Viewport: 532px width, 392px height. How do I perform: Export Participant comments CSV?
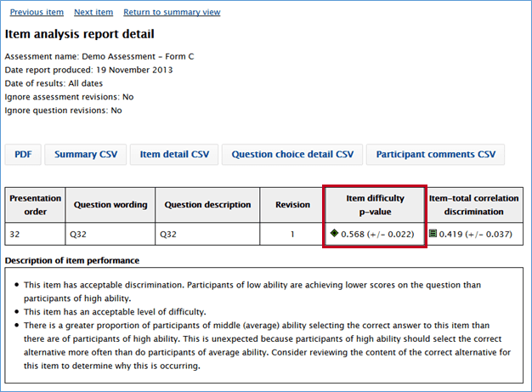coord(436,155)
